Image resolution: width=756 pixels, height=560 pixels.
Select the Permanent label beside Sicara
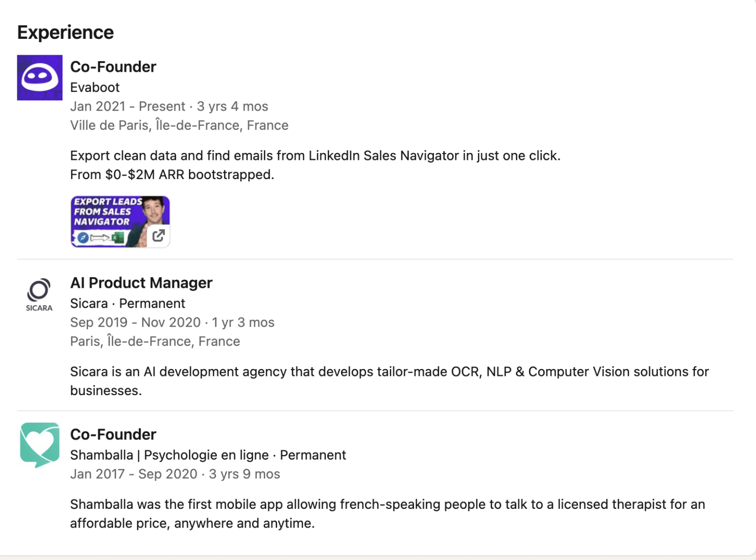(x=152, y=303)
